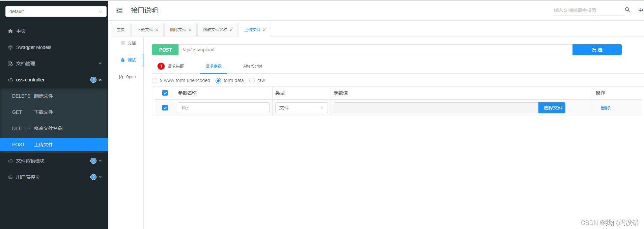Click the home icon beside 主页
Screen dimensions: 644x229
click(10, 31)
